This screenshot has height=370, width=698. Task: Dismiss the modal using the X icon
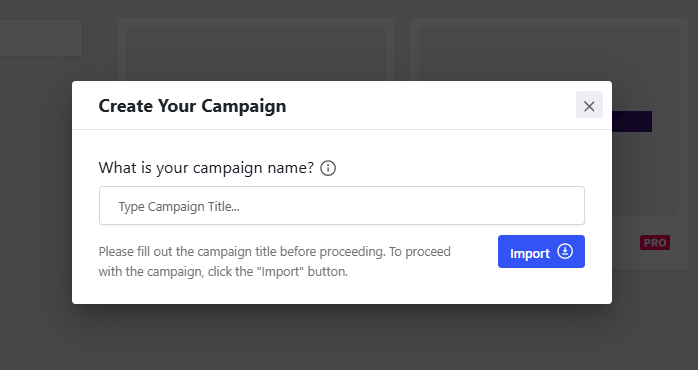point(589,106)
